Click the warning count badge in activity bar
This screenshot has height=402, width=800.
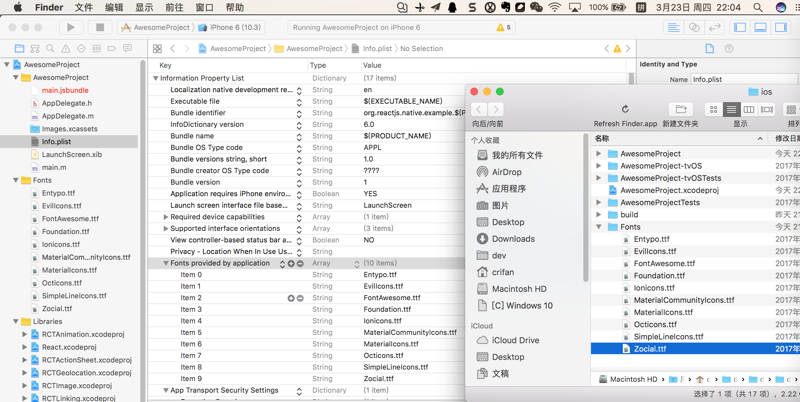[x=503, y=28]
